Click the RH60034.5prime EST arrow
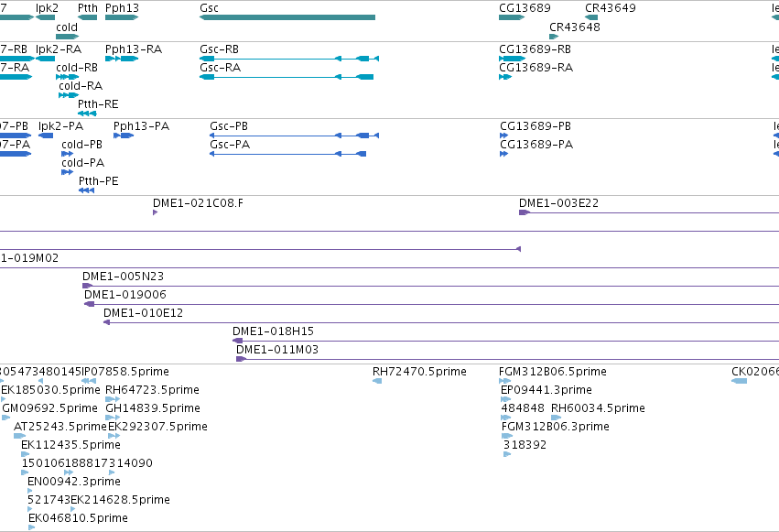779x532 pixels. pyautogui.click(x=556, y=418)
